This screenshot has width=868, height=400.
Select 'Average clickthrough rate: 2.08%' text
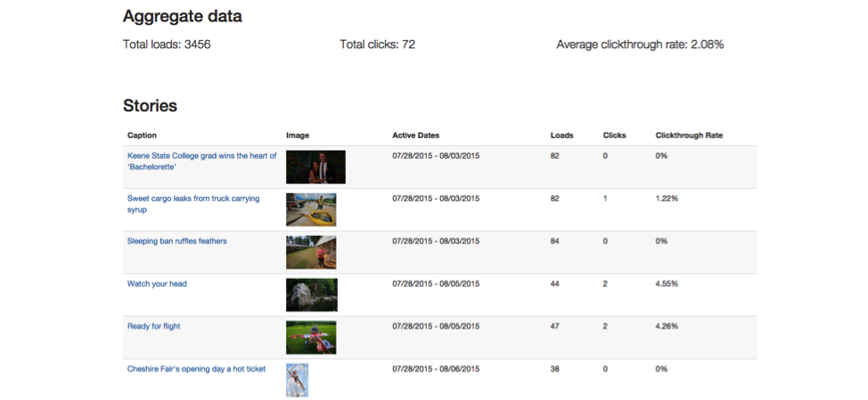[x=640, y=45]
